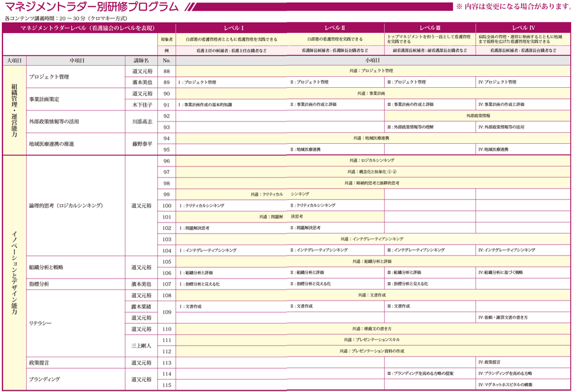The width and height of the screenshot is (573, 392).
Task: Select the リテラシー category cell
Action: click(x=41, y=323)
